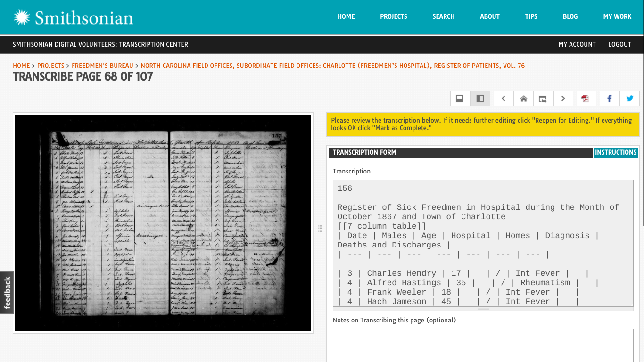644x362 pixels.
Task: Select the side-by-side layout view
Action: click(x=480, y=99)
